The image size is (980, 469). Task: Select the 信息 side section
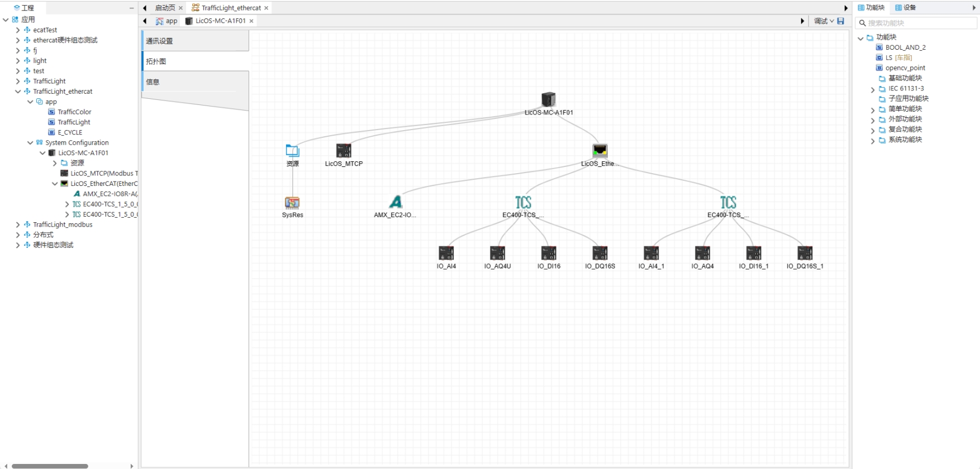point(195,82)
